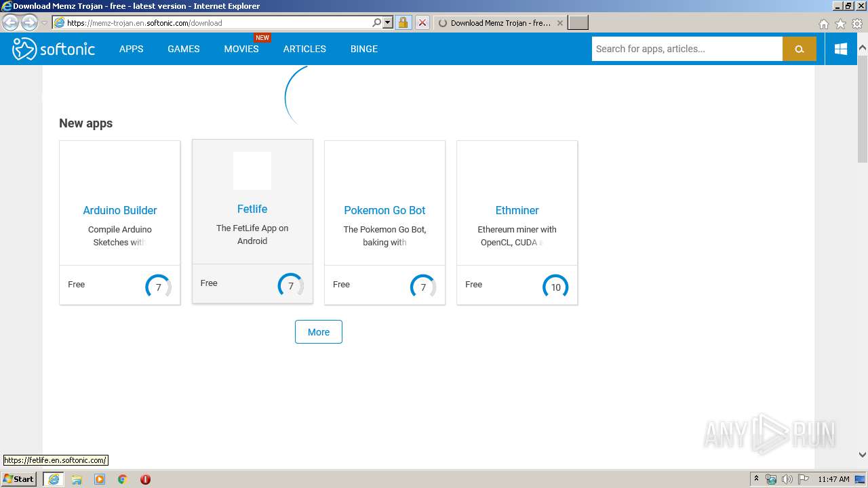Click the Ethminer rating circle 10
The height and width of the screenshot is (488, 868).
pos(555,287)
